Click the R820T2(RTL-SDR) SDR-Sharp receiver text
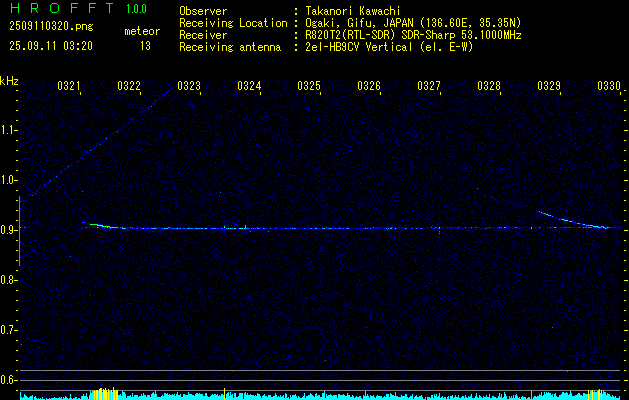This screenshot has width=629, height=400. [413, 35]
